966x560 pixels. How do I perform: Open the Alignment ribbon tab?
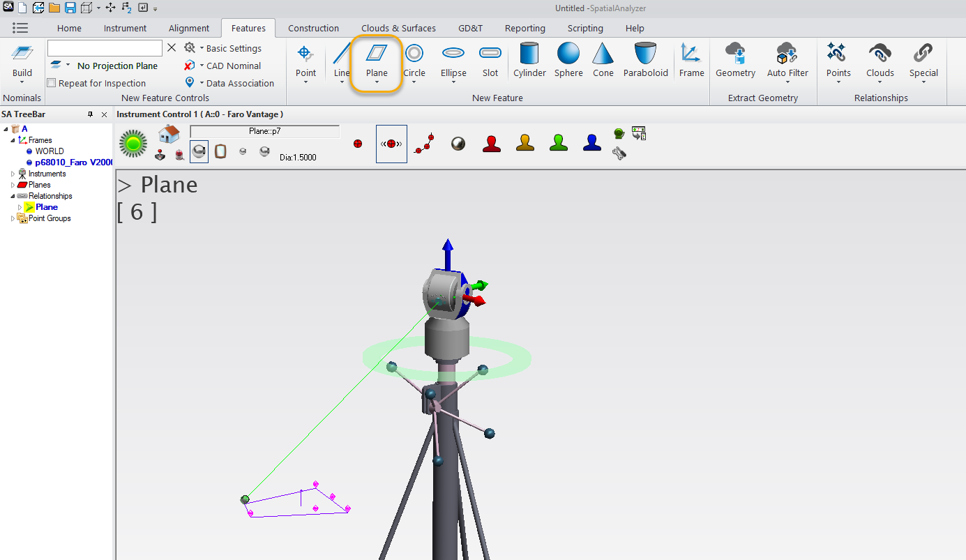pyautogui.click(x=189, y=28)
